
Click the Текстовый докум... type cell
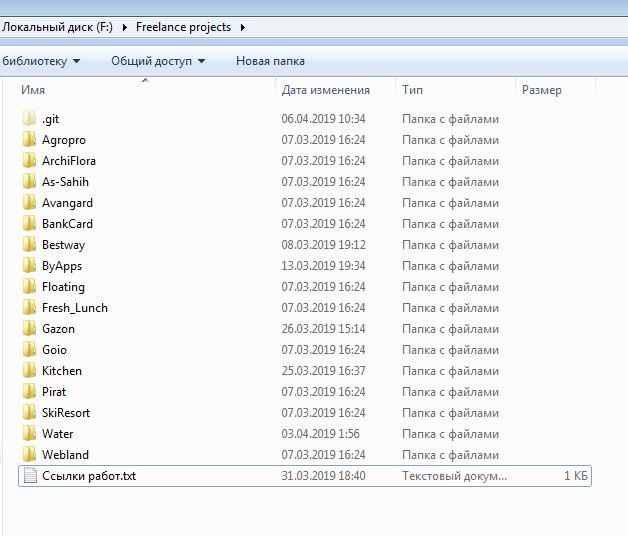455,476
